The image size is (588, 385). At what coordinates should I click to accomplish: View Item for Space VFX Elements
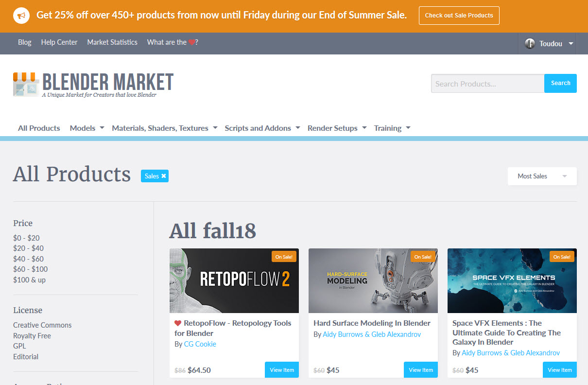(560, 370)
